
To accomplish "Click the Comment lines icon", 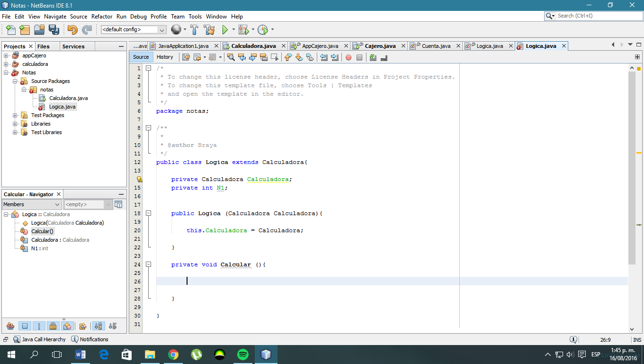I will pyautogui.click(x=373, y=57).
